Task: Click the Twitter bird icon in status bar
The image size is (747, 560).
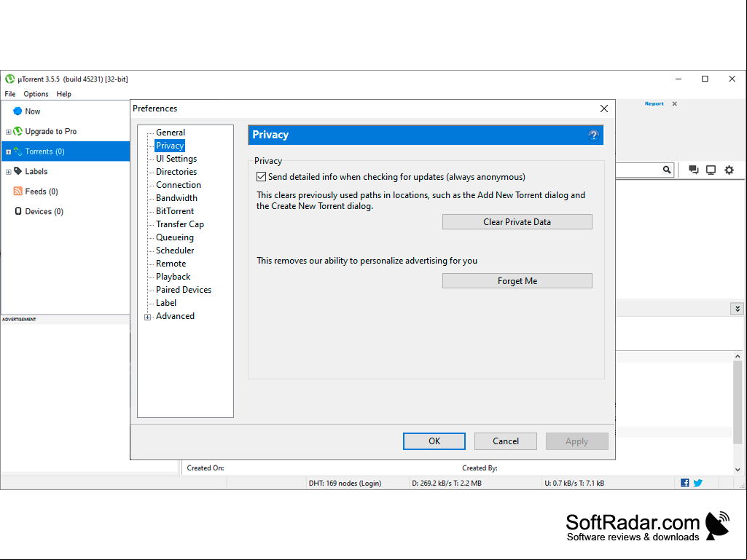Action: tap(698, 483)
